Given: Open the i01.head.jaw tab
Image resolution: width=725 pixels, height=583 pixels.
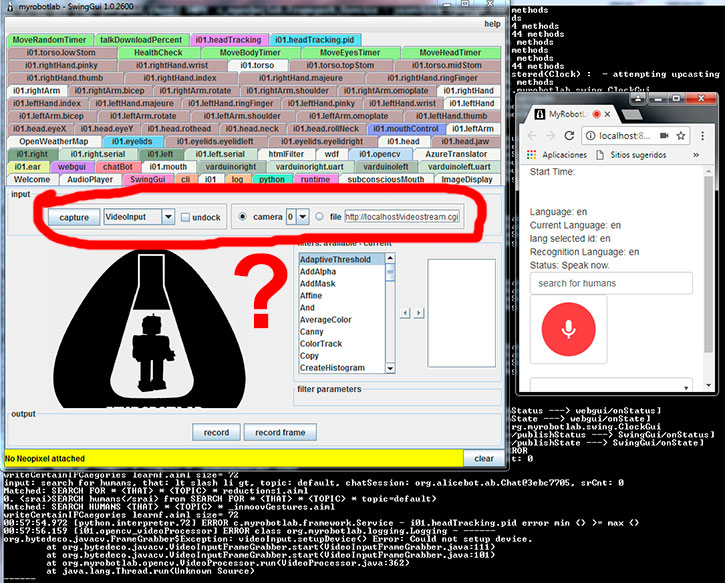Looking at the screenshot, I should [465, 141].
